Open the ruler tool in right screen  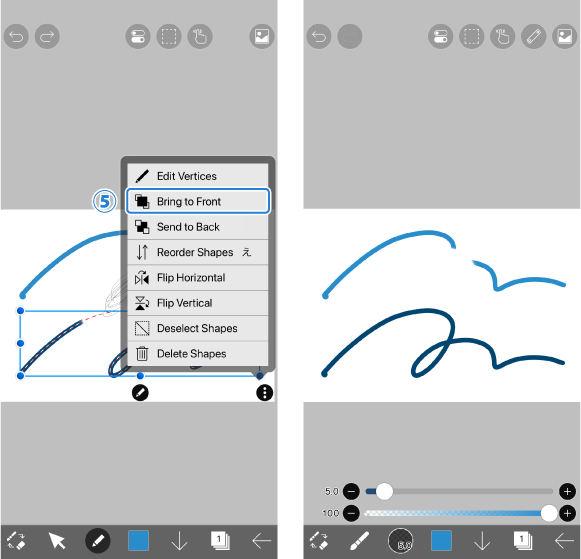[534, 37]
